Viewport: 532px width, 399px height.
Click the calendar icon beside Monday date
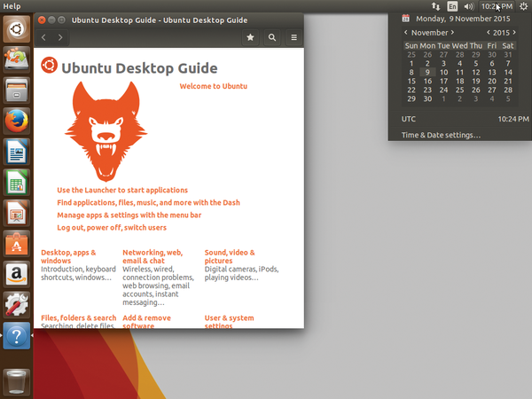pos(406,19)
